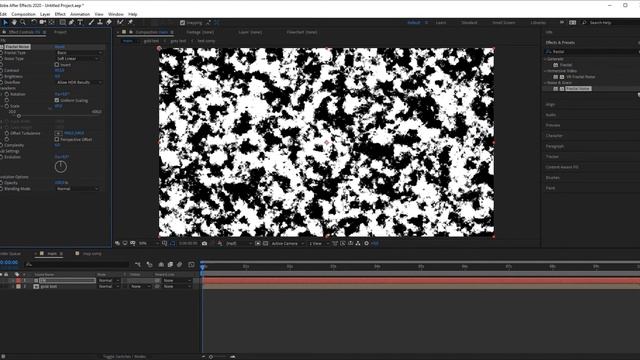
Task: Select the Zoom magnifier tool
Action: pyautogui.click(x=23, y=22)
